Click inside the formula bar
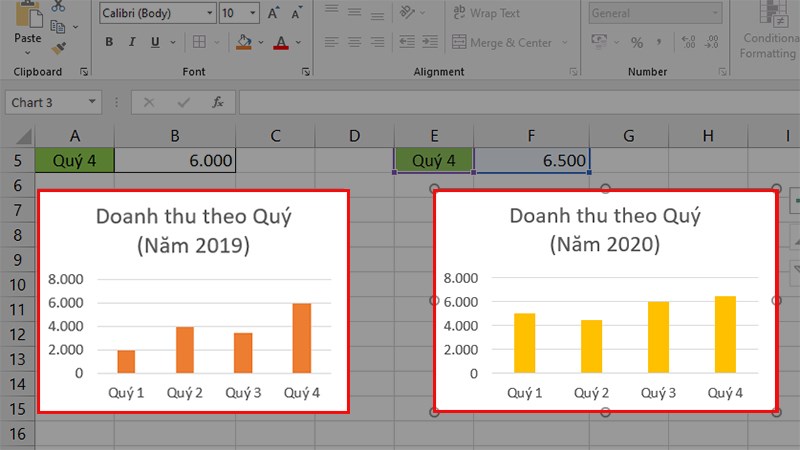The image size is (800, 450). pos(519,103)
